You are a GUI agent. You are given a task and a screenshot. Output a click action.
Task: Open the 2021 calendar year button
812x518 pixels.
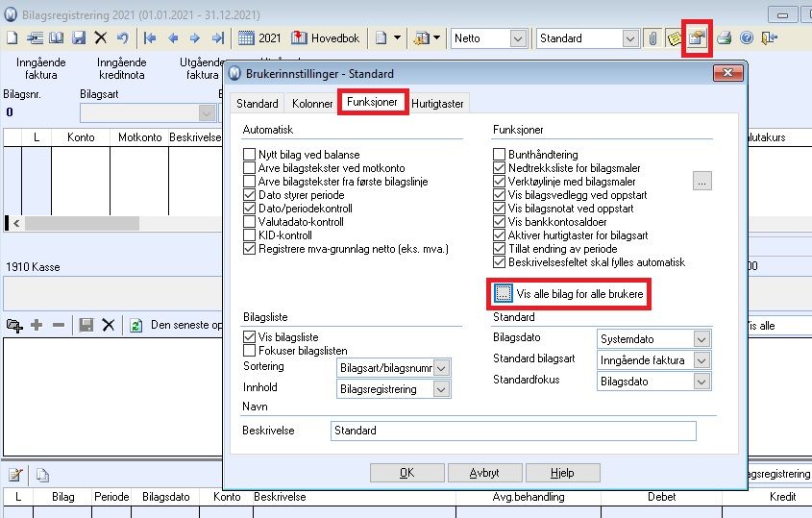click(258, 37)
